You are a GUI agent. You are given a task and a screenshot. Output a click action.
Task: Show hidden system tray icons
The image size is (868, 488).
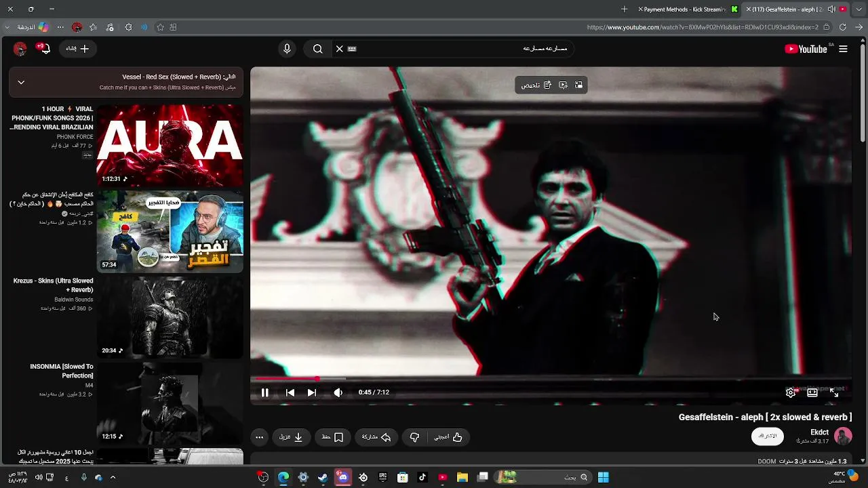[x=113, y=477]
